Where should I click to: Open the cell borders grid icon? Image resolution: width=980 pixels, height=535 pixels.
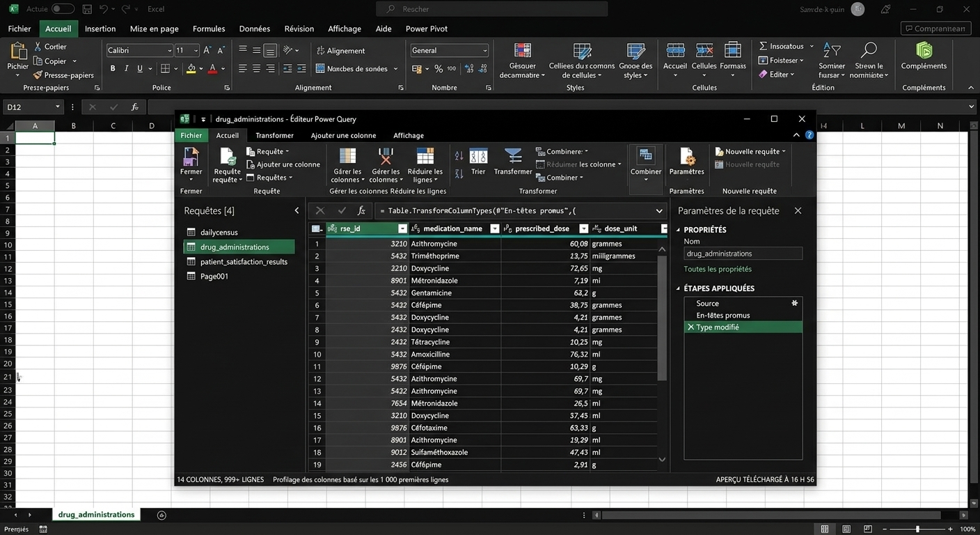[x=165, y=68]
